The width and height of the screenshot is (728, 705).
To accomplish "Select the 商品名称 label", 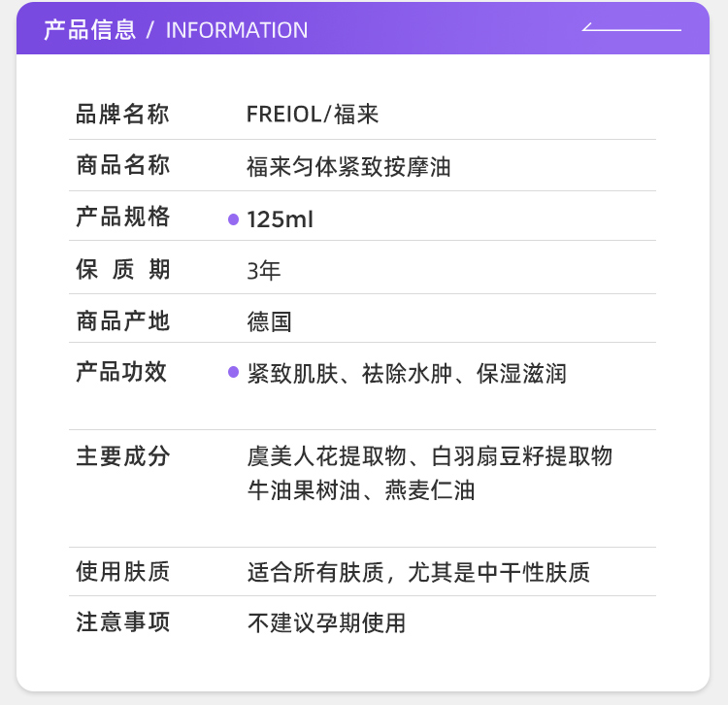I will click(122, 166).
